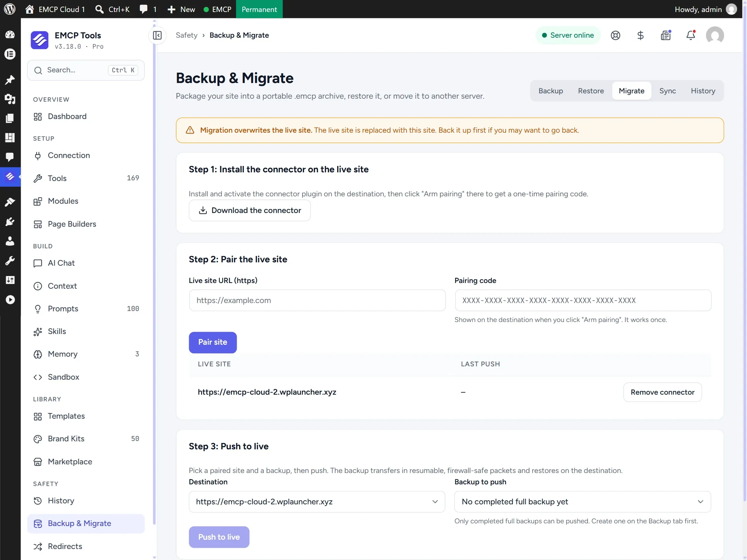Click the Server online status pill
The height and width of the screenshot is (560, 747).
coord(568,35)
